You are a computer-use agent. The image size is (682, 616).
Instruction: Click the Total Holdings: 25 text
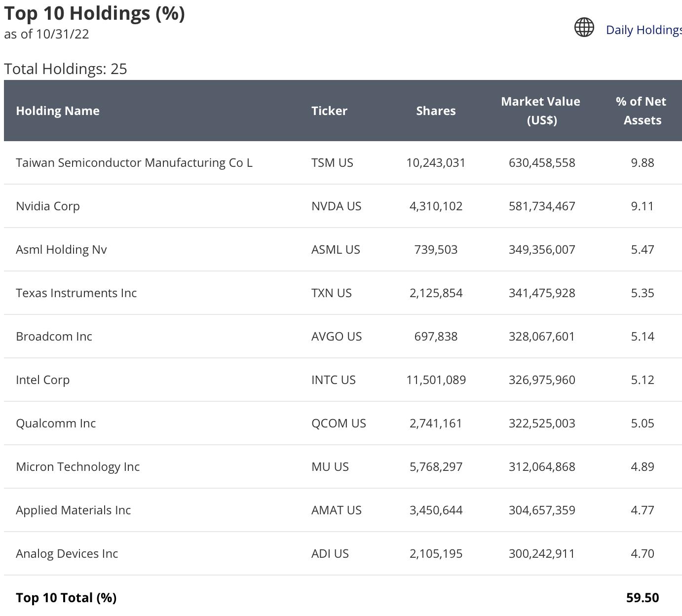(66, 69)
